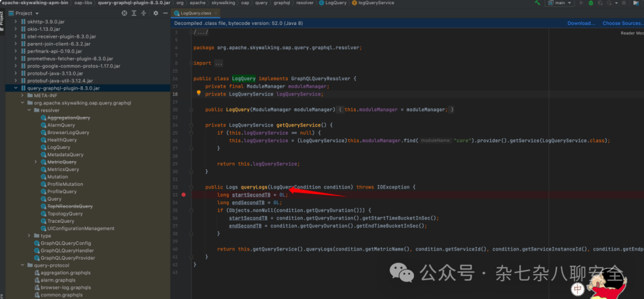Collapse the resolver package

click(29, 110)
